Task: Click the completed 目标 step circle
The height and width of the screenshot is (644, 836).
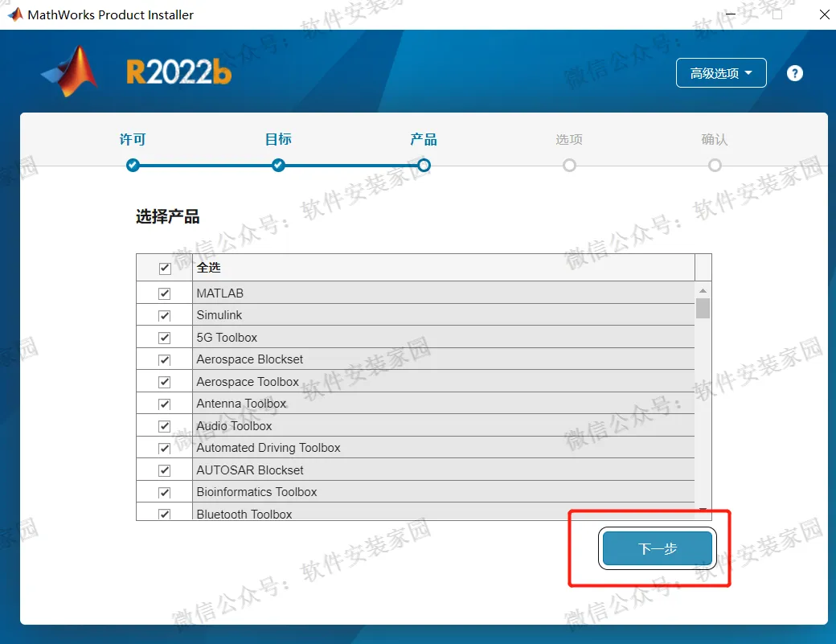Action: tap(278, 166)
